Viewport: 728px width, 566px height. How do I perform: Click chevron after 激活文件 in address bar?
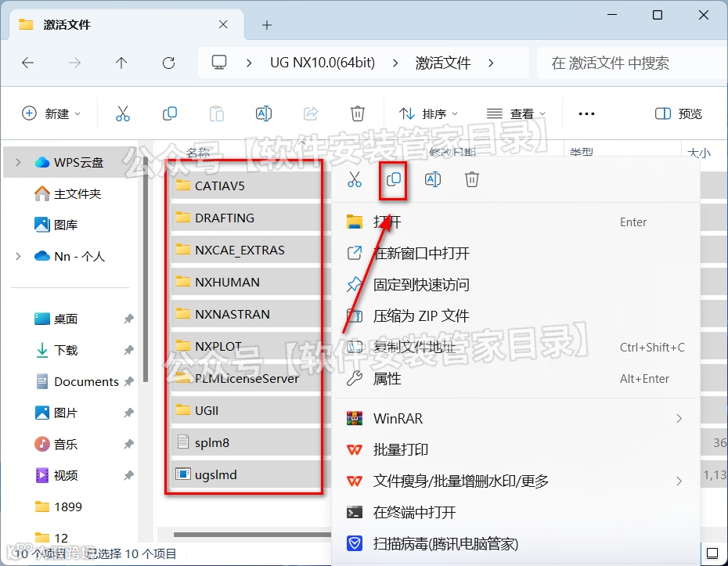491,63
